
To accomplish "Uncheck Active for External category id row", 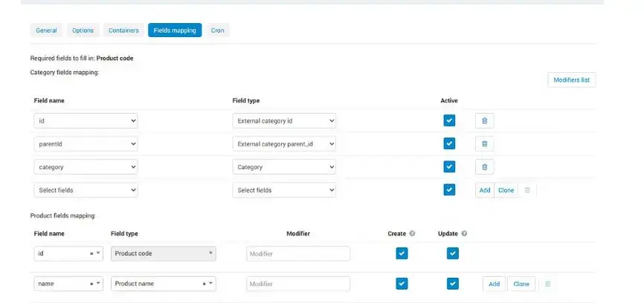I will (x=449, y=120).
